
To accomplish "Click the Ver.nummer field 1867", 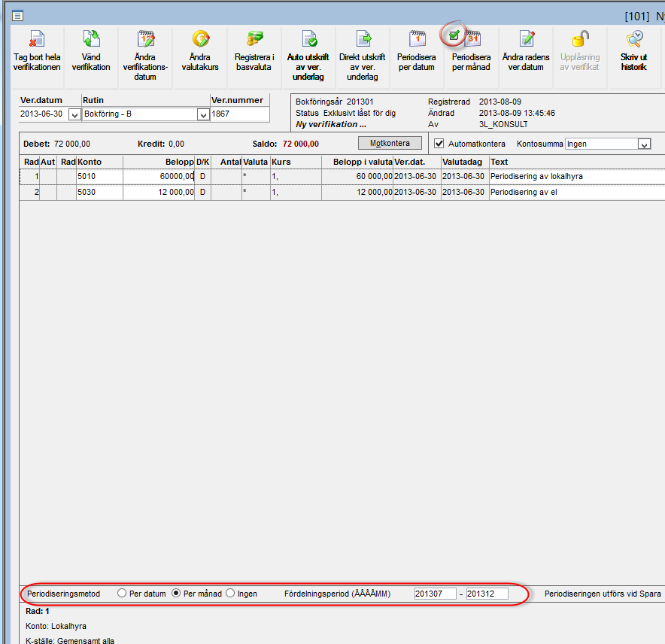I will pos(240,114).
